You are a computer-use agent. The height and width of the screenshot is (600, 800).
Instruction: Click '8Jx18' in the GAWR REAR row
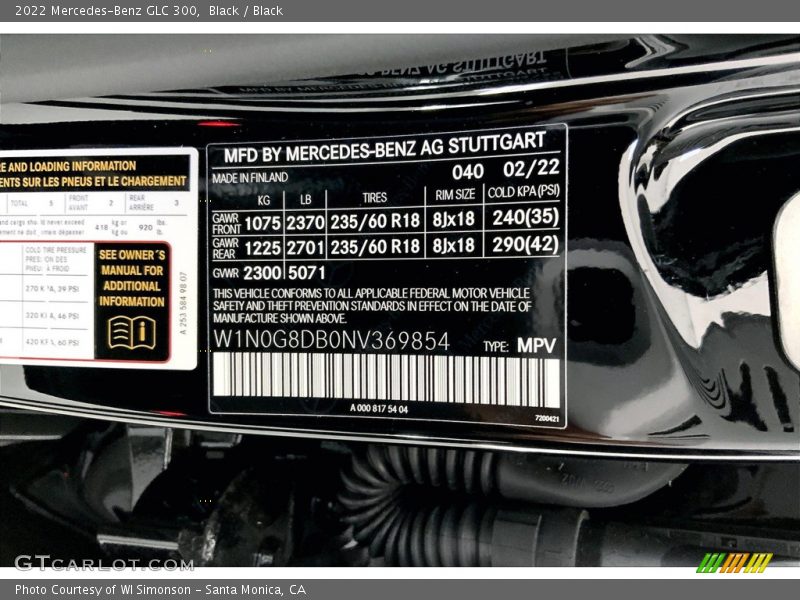click(x=454, y=245)
